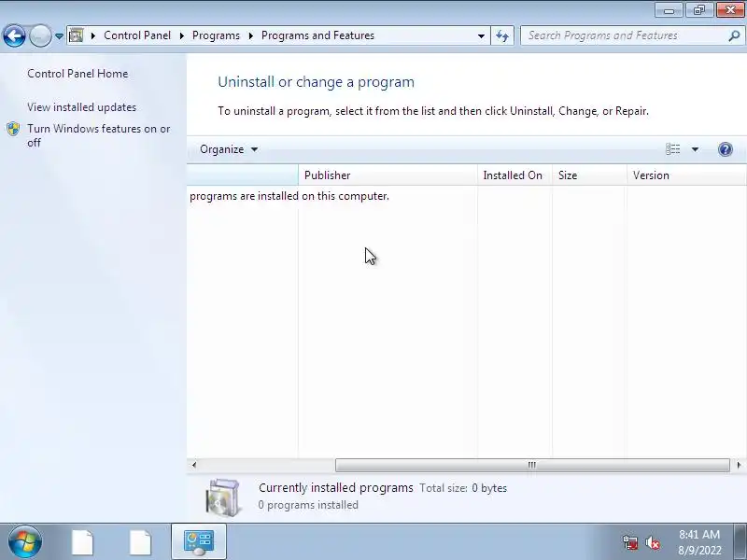Click the Control Panel taskbar button

coord(199,542)
